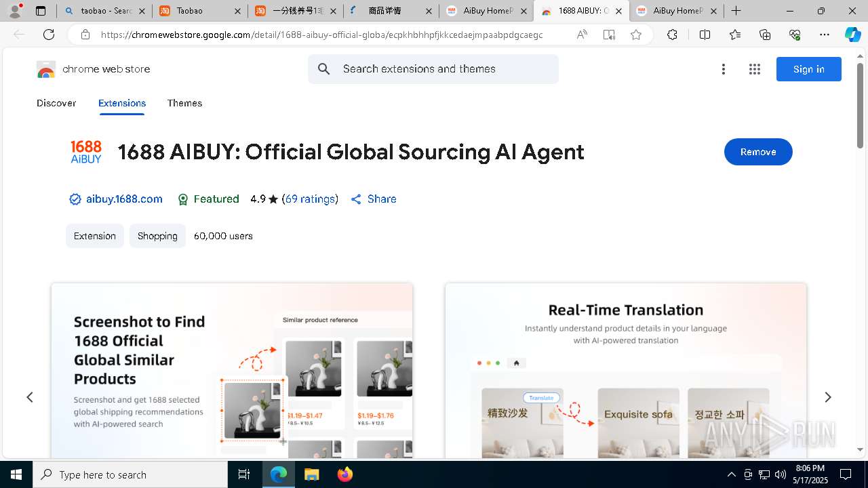Open the Extensions section
This screenshot has height=488, width=868.
click(x=122, y=103)
